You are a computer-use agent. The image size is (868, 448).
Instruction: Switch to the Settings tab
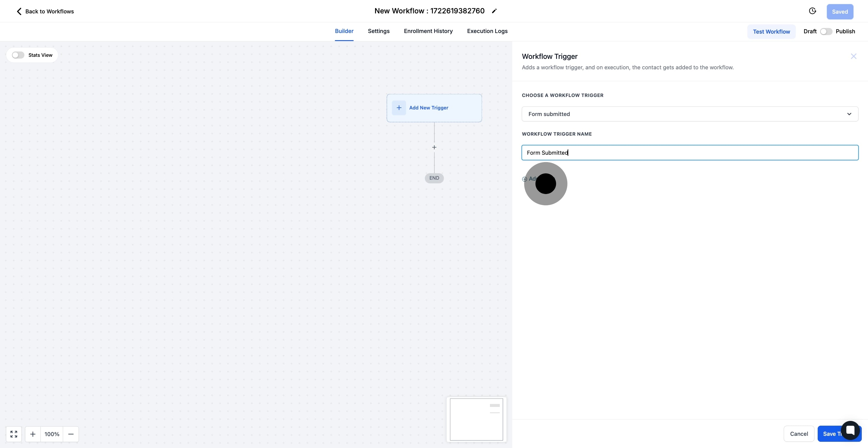[x=378, y=31]
